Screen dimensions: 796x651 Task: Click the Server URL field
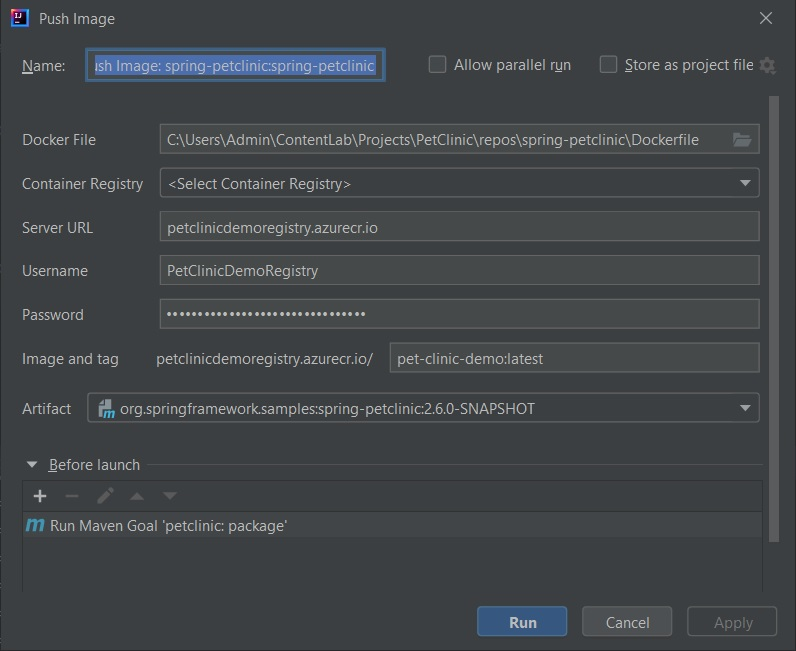tap(459, 227)
